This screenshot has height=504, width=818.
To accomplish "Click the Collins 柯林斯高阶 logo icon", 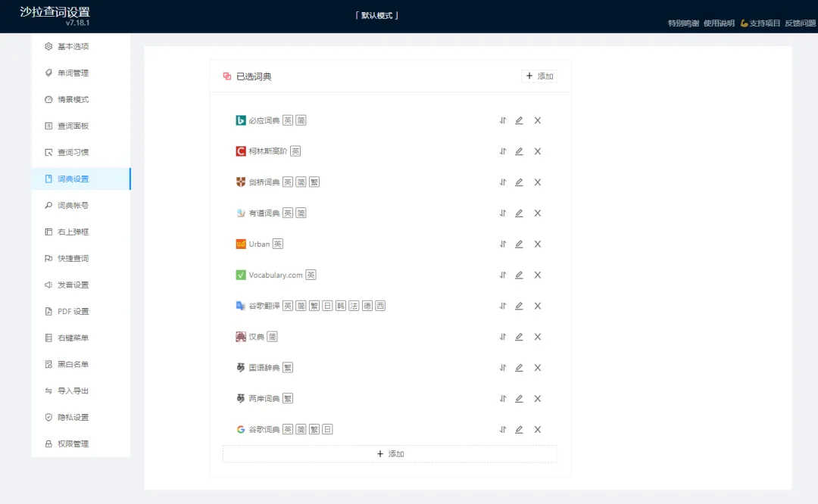I will click(241, 151).
